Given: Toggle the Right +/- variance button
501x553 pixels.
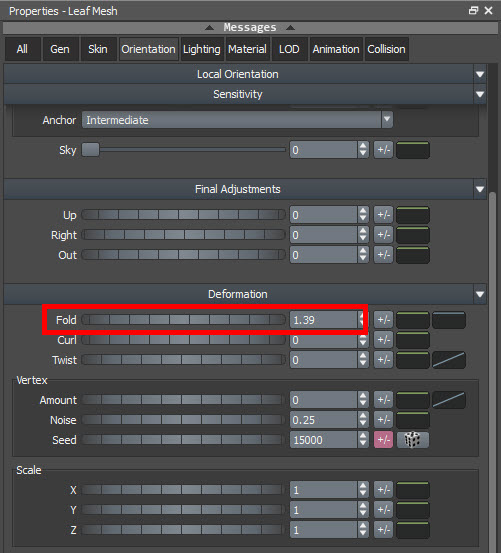Looking at the screenshot, I should click(384, 235).
